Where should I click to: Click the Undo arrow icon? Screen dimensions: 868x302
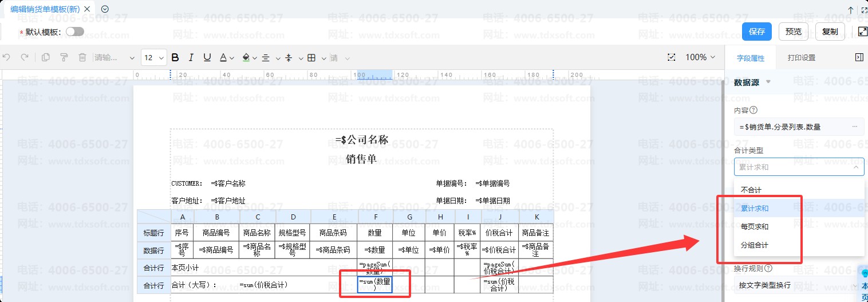[x=7, y=57]
